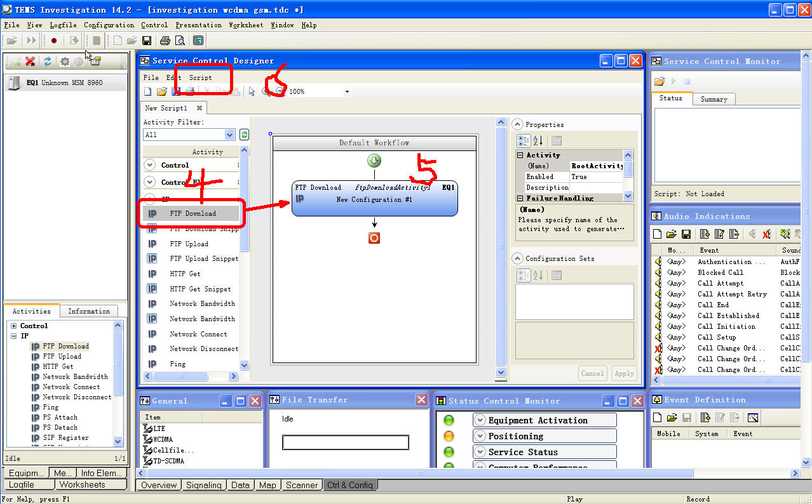
Task: Select PS Attach in Activities tree
Action: pyautogui.click(x=60, y=417)
